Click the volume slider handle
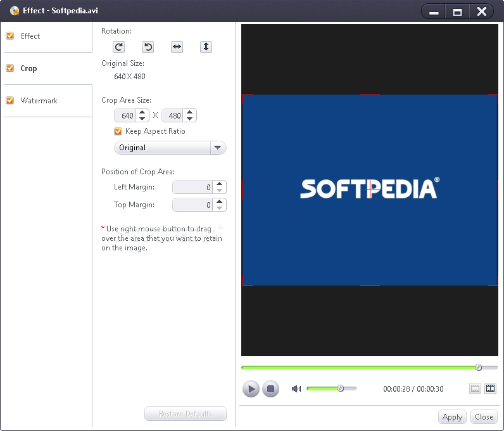The height and width of the screenshot is (431, 504). pyautogui.click(x=341, y=389)
